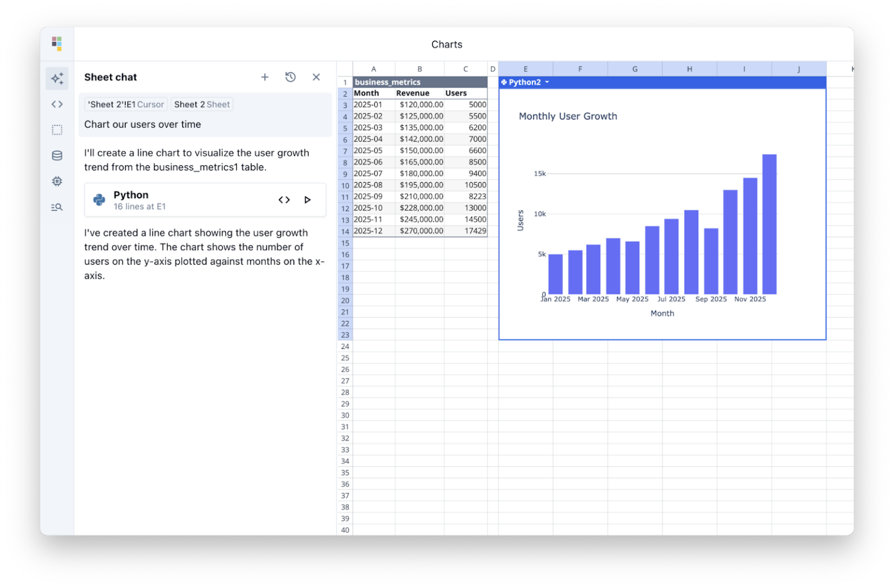Select row 14 by clicking its header

[x=345, y=231]
